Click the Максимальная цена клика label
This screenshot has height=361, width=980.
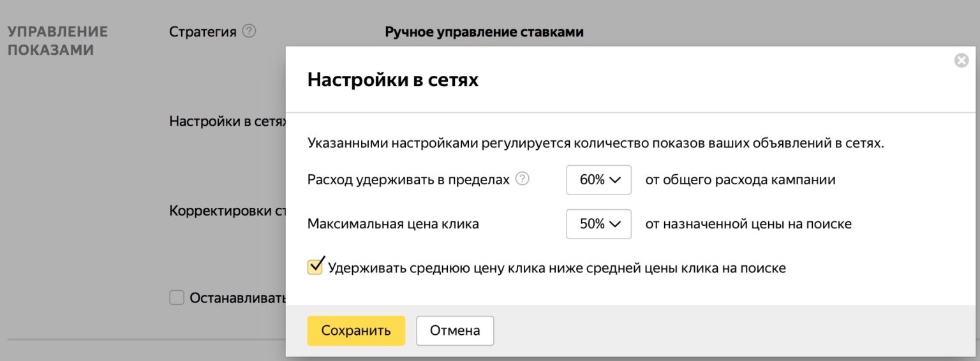pos(393,224)
